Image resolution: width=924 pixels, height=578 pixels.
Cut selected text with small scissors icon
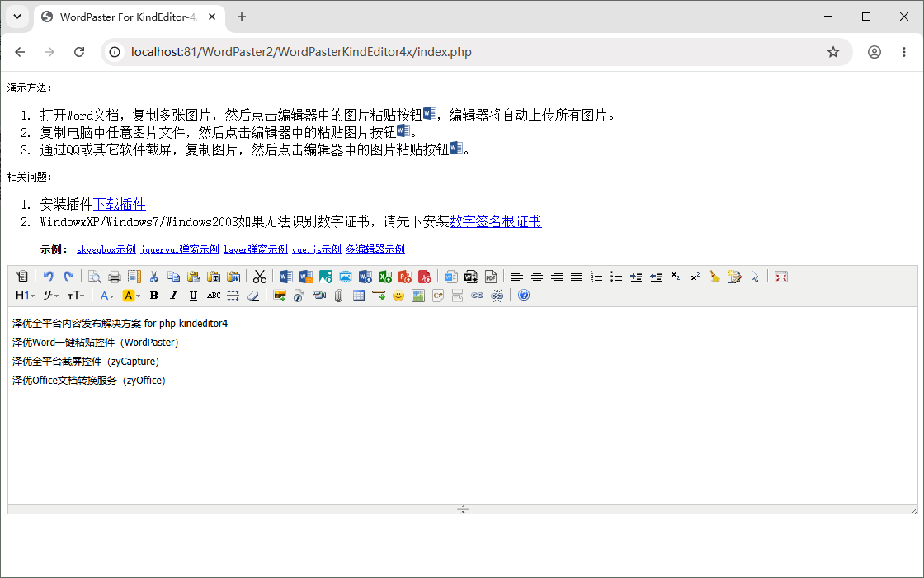tap(153, 277)
